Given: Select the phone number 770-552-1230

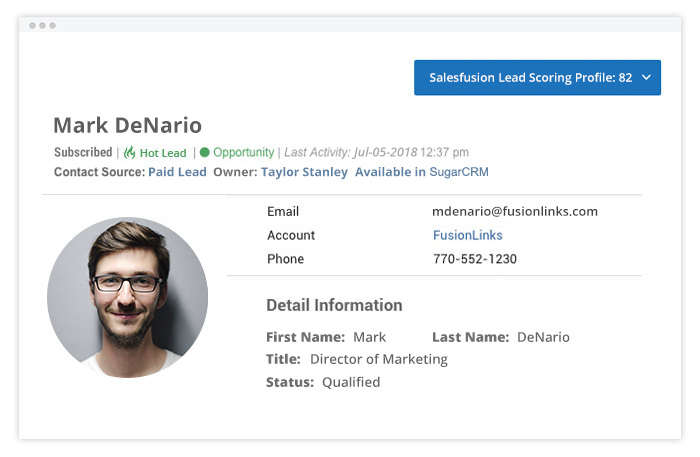Looking at the screenshot, I should coord(475,259).
